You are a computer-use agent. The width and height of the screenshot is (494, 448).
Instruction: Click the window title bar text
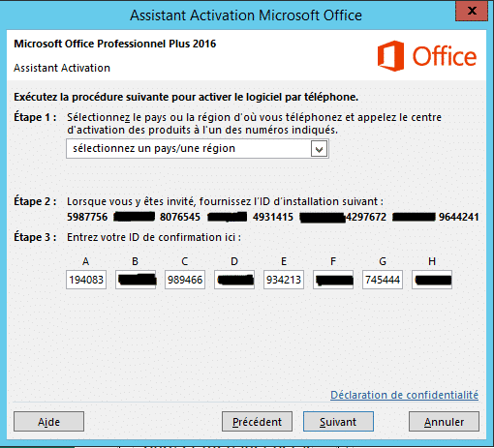tap(246, 15)
